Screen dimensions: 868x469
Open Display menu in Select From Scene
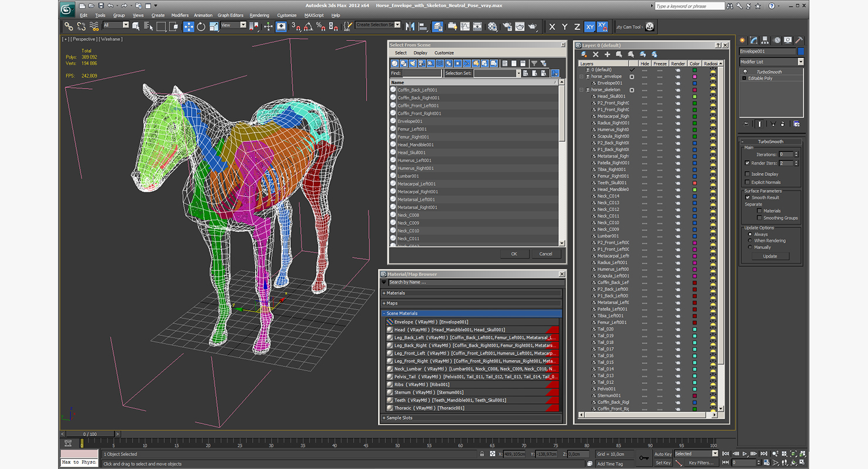[421, 53]
